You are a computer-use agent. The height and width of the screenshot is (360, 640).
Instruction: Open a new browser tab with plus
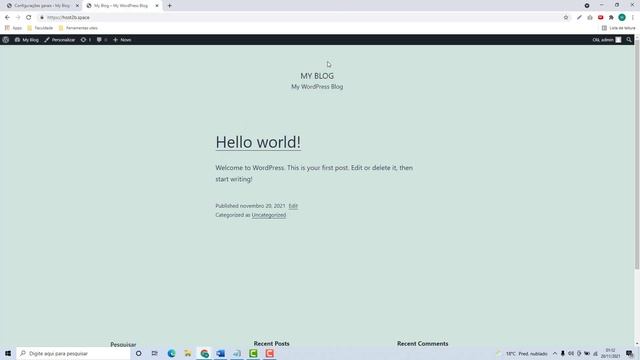(169, 6)
